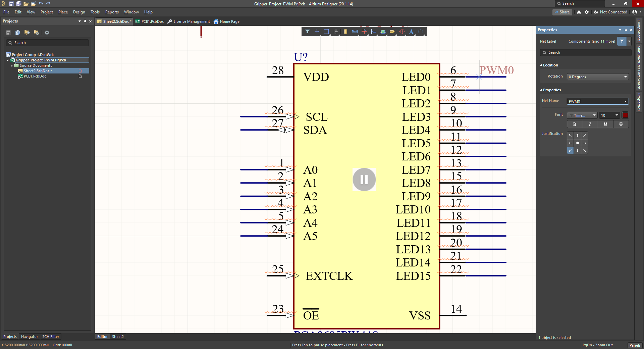This screenshot has height=349, width=644.
Task: Redo the last action
Action: click(48, 4)
